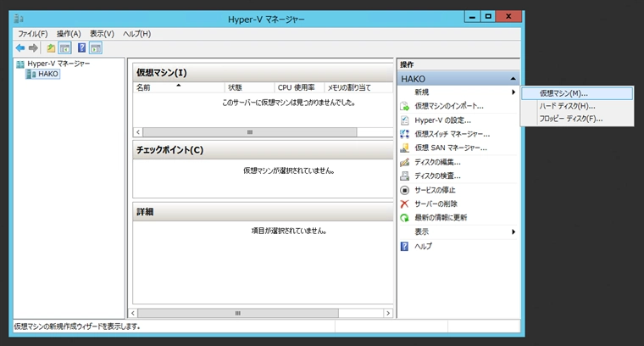Select フロッピー ディスク(F)... in the submenu
The image size is (644, 346).
[577, 119]
